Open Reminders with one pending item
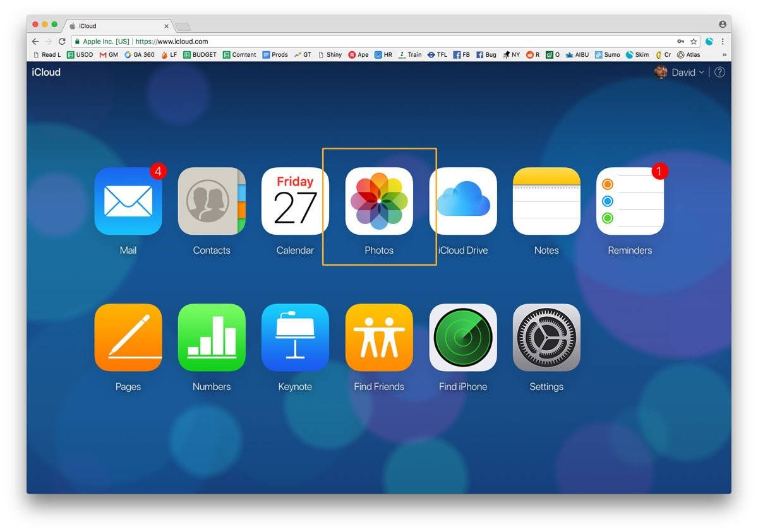 [630, 201]
